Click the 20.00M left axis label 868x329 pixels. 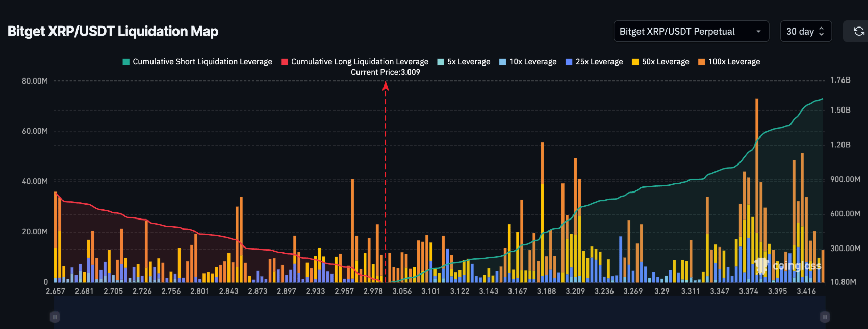(35, 232)
